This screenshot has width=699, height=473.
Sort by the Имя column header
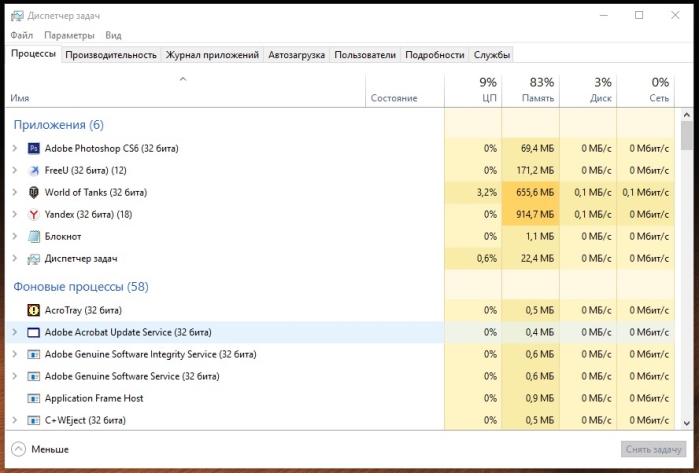185,91
